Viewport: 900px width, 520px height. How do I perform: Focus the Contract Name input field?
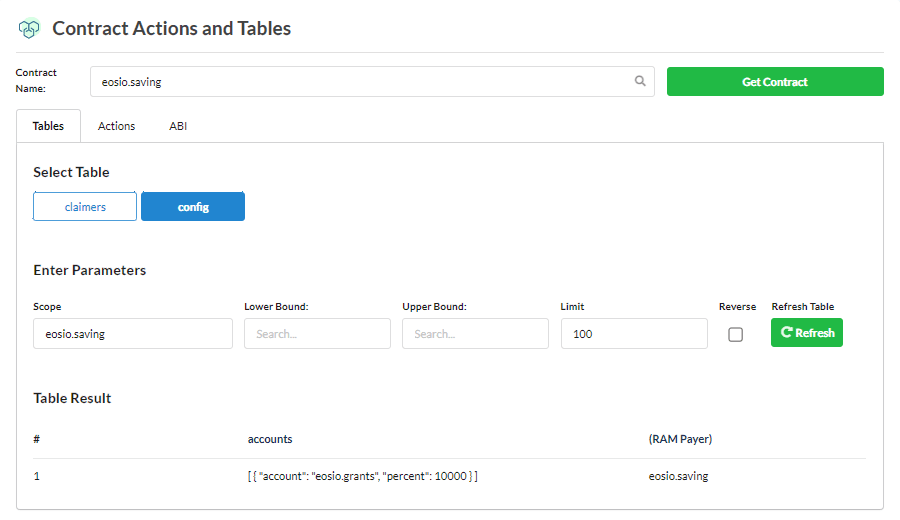[x=360, y=82]
